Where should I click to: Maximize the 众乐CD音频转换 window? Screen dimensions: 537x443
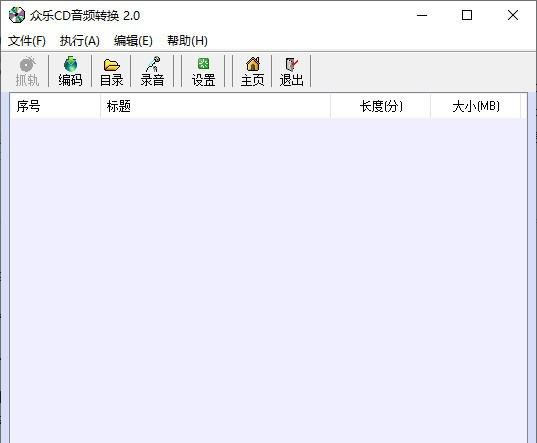(x=467, y=15)
